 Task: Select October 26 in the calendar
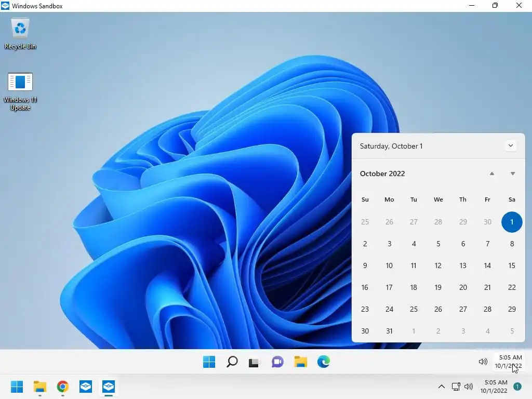(438, 309)
